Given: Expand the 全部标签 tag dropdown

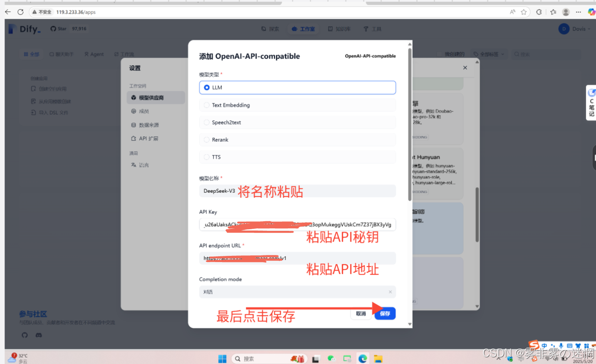Looking at the screenshot, I should click(x=489, y=54).
